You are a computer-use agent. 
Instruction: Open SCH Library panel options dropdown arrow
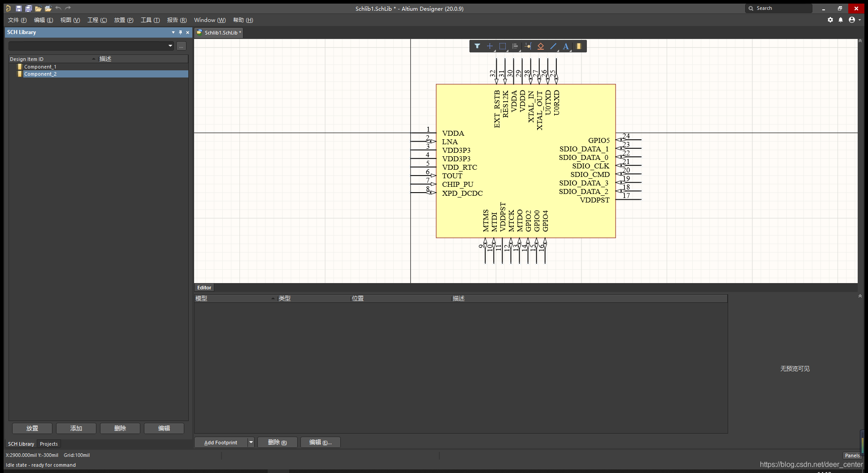click(173, 32)
